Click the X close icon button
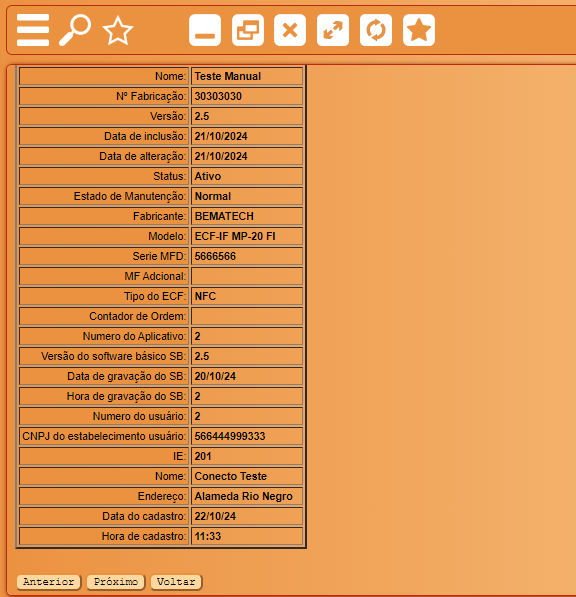 (x=290, y=30)
